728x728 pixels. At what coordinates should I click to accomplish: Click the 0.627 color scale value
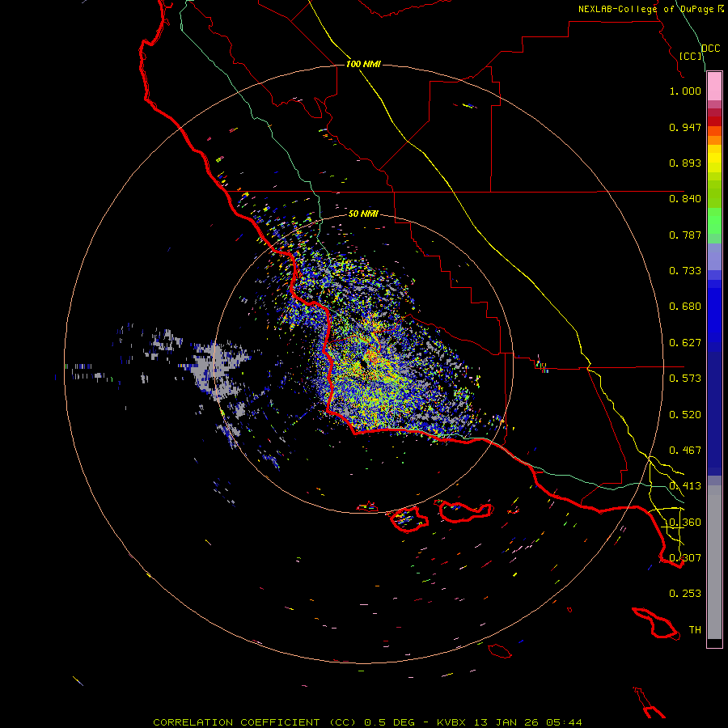click(685, 343)
